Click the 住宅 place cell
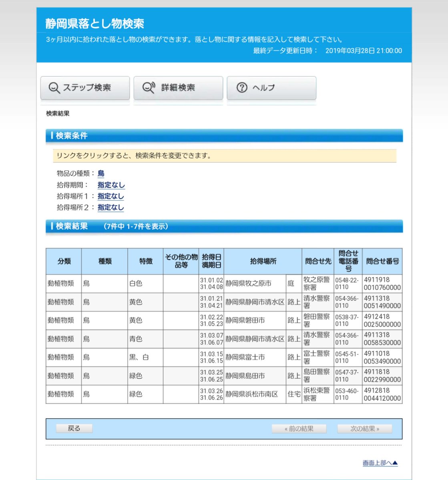 click(x=294, y=394)
